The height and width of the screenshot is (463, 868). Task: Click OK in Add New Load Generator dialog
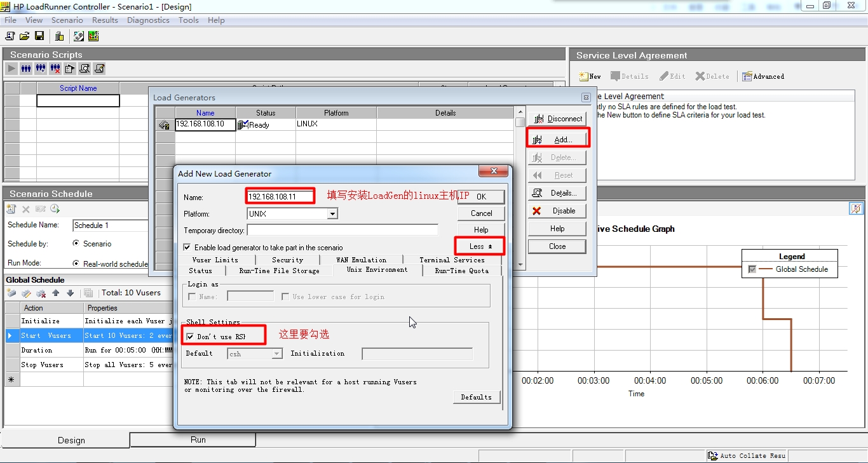[x=481, y=197]
